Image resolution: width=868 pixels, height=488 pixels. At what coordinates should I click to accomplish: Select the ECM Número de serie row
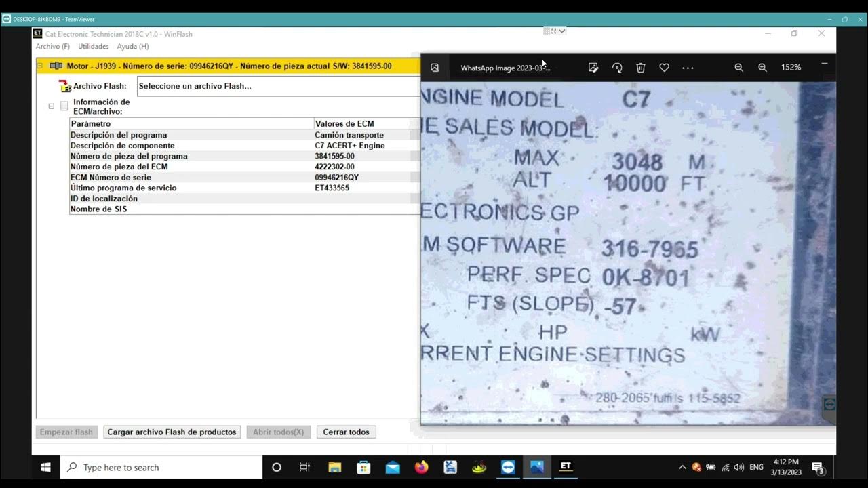(x=245, y=177)
